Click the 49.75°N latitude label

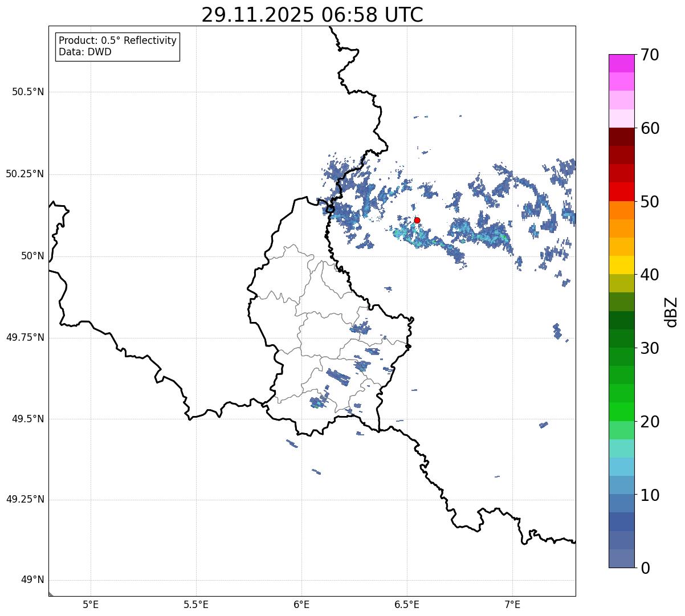coord(25,337)
